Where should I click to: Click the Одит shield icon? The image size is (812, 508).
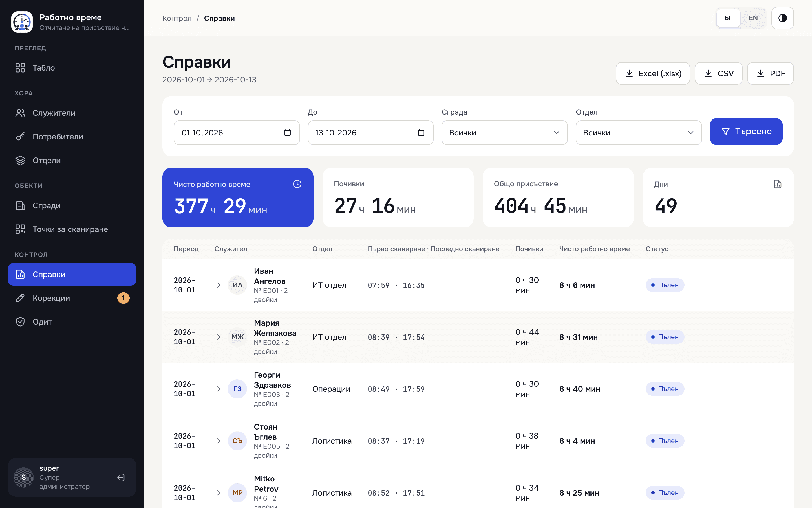20,322
